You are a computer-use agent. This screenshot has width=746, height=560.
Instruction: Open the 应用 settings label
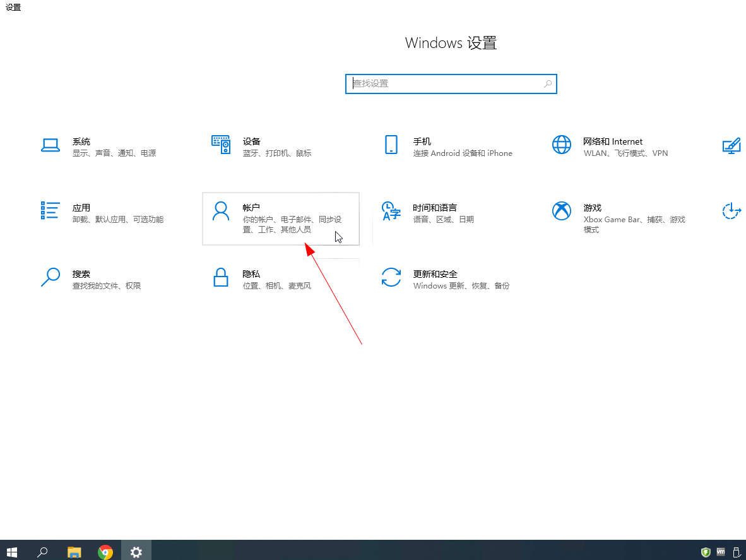coord(81,208)
